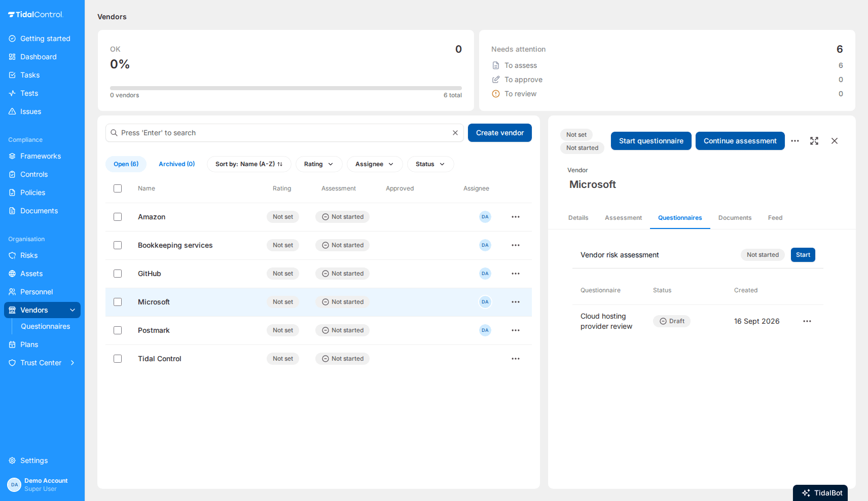This screenshot has width=868, height=501.
Task: Click Start questionnaire
Action: [x=651, y=141]
